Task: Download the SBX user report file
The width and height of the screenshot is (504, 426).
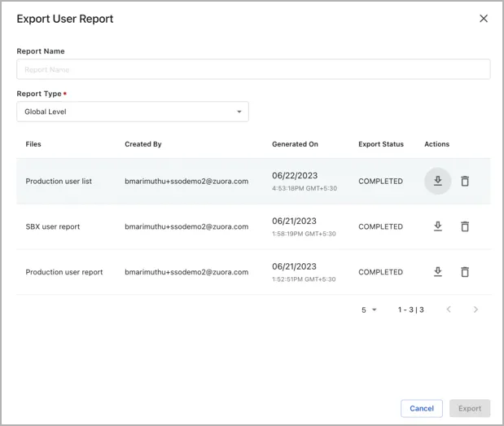Action: [437, 226]
